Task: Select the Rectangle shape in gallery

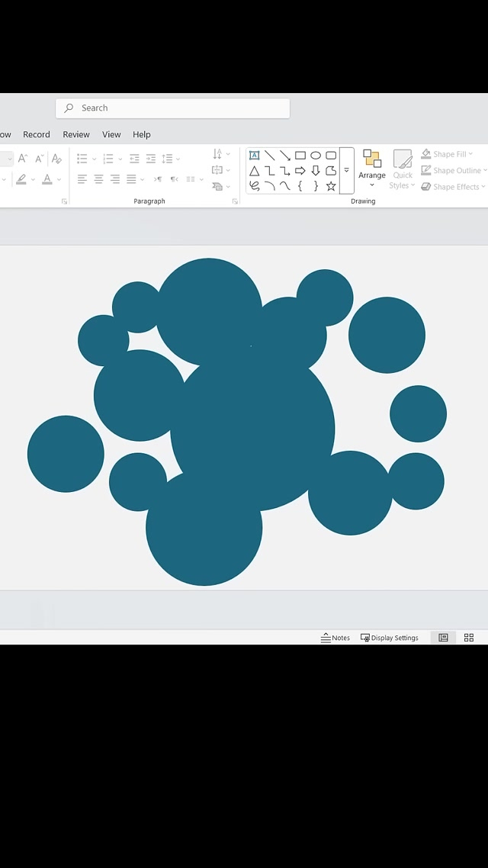Action: pos(300,156)
